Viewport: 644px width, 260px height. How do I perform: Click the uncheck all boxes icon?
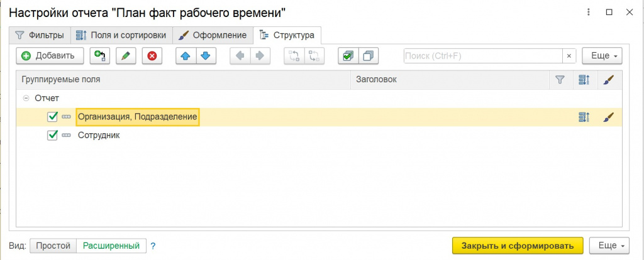pos(368,56)
